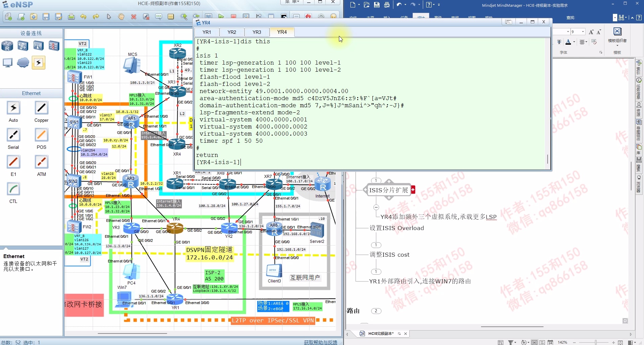
Task: Expand the font color dropdown arrow
Action: pyautogui.click(x=574, y=42)
